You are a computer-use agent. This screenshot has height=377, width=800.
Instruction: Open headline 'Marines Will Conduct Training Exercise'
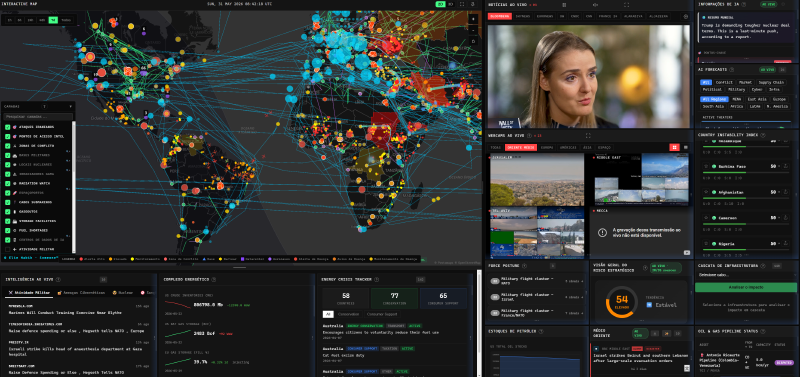65,313
